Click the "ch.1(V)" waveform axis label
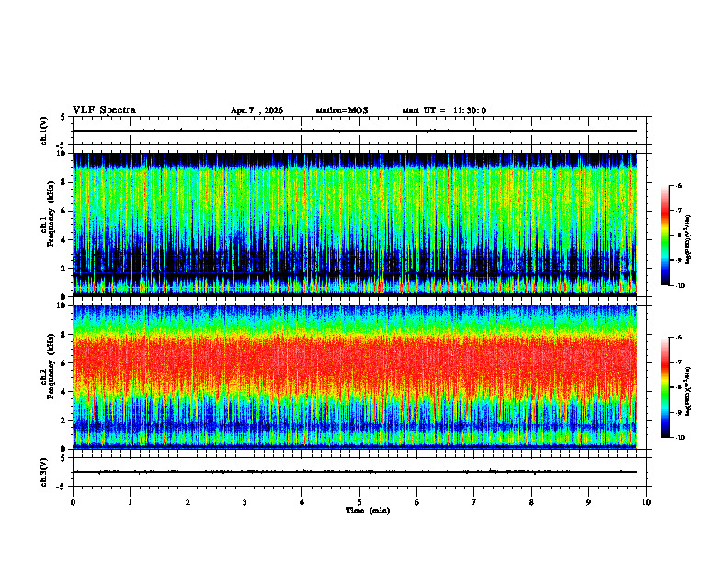Viewport: 728px width, 563px height. tap(44, 131)
